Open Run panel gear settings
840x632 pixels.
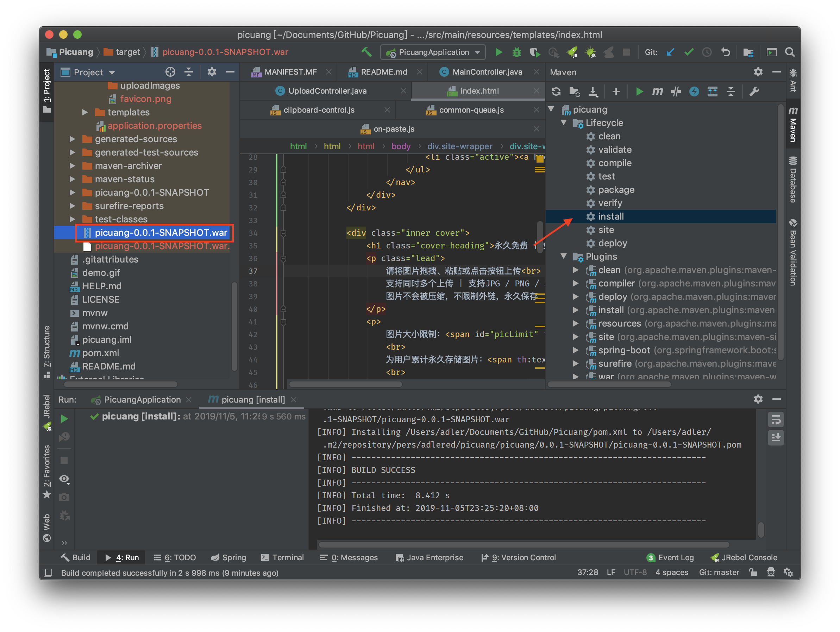(758, 399)
